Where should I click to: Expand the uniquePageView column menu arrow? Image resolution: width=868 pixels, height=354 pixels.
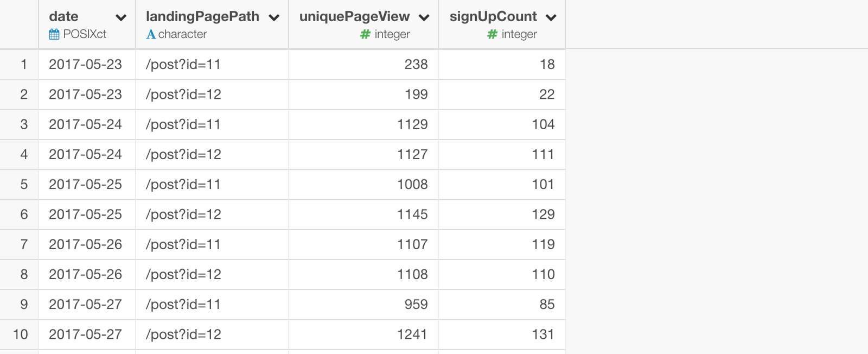click(x=424, y=17)
